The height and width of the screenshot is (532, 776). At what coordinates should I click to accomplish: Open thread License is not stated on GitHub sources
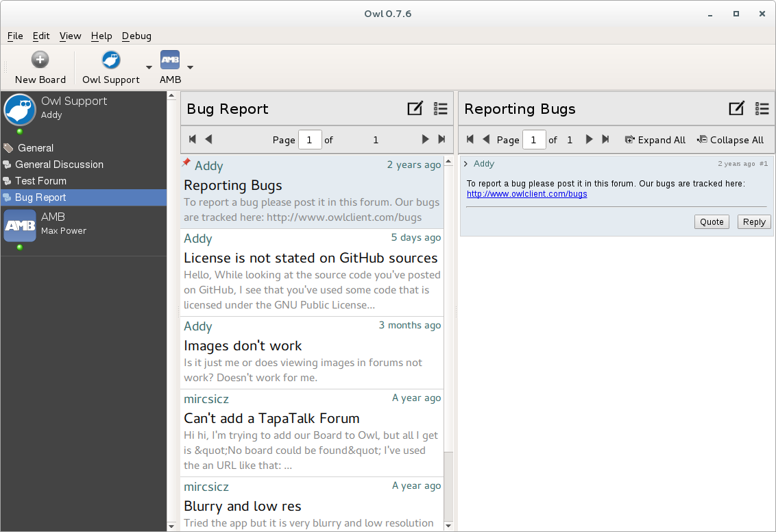click(x=312, y=273)
